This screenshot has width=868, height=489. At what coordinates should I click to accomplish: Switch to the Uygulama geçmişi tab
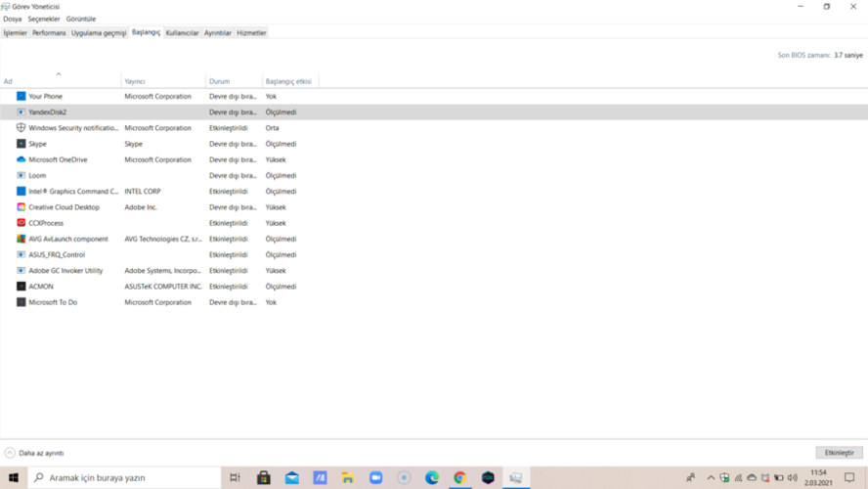99,32
